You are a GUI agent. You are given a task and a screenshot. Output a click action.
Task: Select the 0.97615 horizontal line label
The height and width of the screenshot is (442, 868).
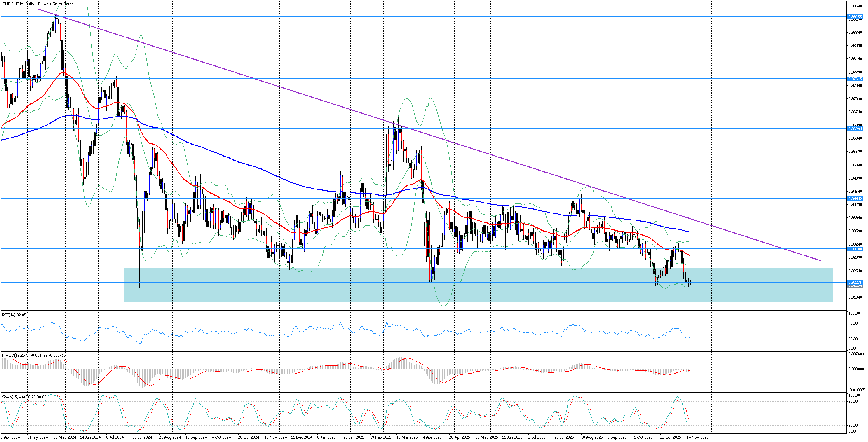click(855, 79)
